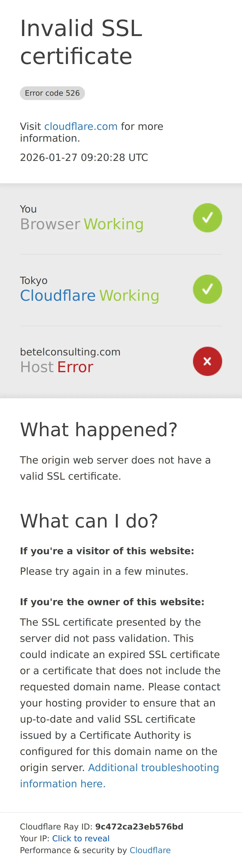Open Additional troubleshooting information here link

(120, 775)
